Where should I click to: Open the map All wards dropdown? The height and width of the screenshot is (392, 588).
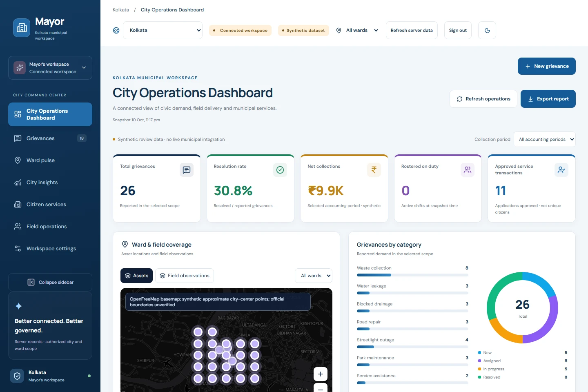314,276
